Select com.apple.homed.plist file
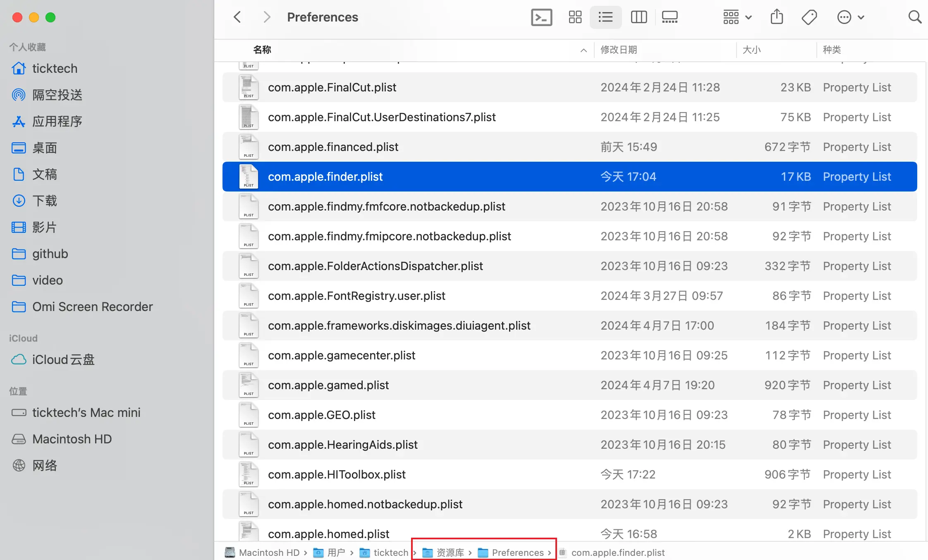The width and height of the screenshot is (928, 560). pyautogui.click(x=570, y=531)
